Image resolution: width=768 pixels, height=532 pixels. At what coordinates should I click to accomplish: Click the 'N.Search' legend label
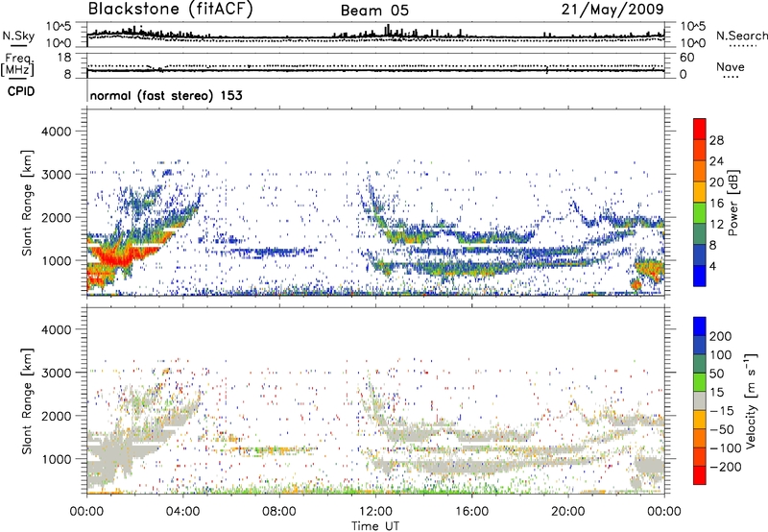click(741, 36)
